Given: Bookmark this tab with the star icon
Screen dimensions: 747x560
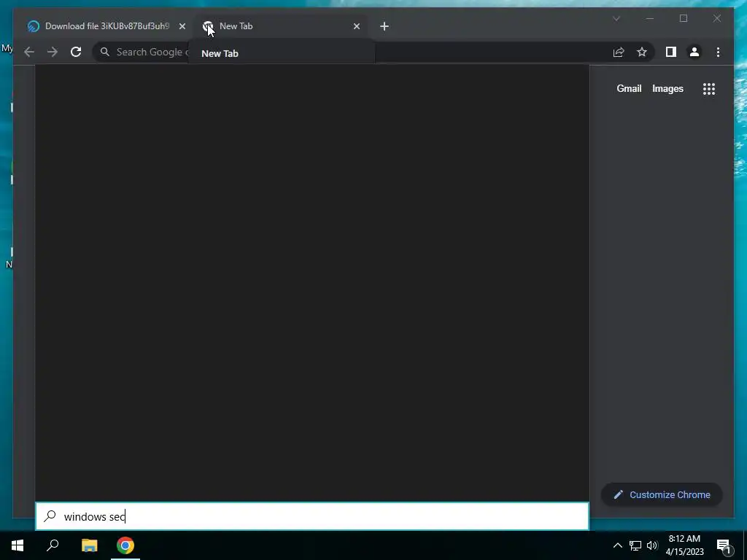Looking at the screenshot, I should [642, 52].
